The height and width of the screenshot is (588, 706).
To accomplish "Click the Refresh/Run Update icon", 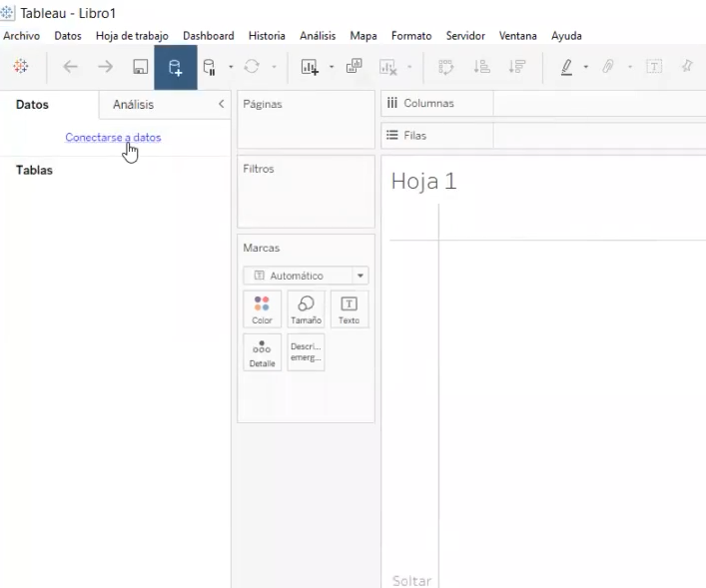I will [x=252, y=67].
